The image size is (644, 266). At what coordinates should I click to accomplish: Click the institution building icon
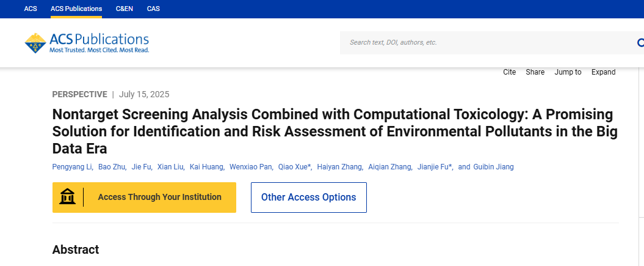[67, 198]
